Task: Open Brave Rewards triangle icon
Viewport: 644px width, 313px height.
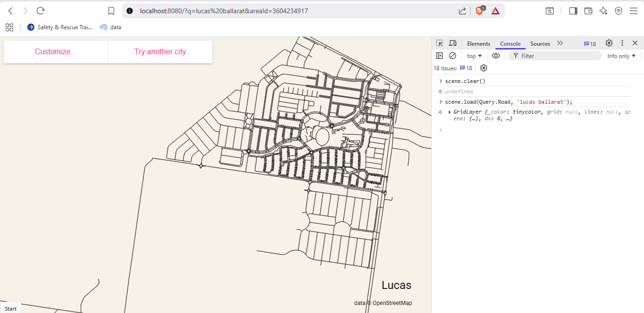Action: tap(495, 11)
